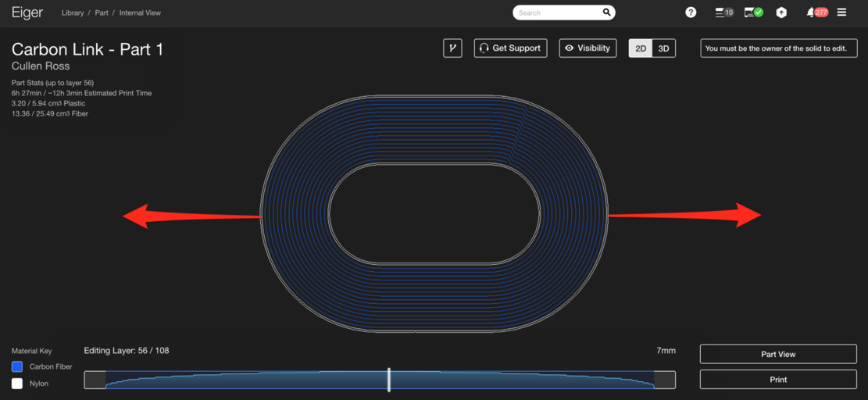Open the help question mark icon

click(691, 12)
